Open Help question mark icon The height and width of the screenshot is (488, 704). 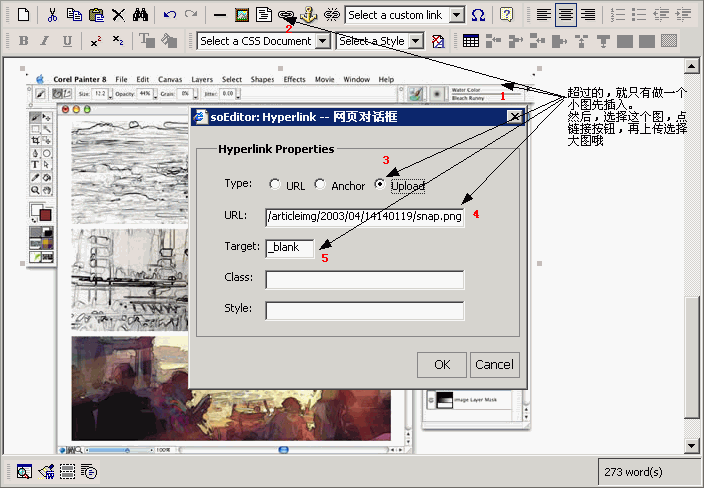(506, 15)
